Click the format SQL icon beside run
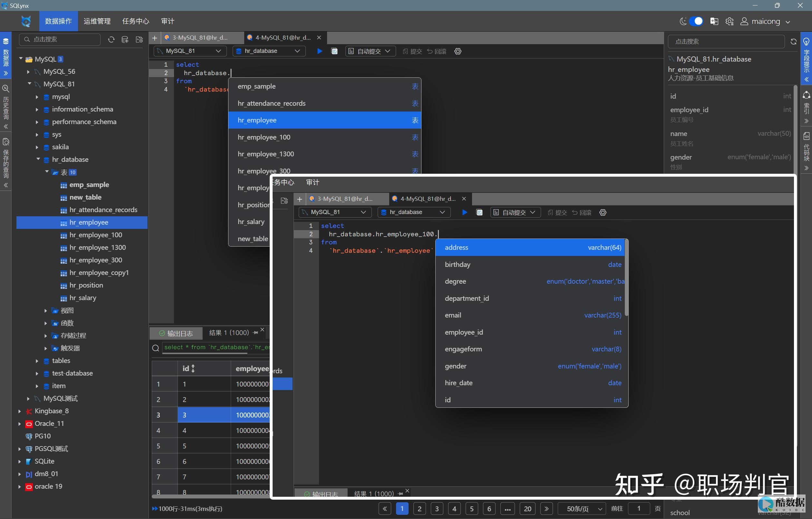812x519 pixels. pyautogui.click(x=334, y=51)
